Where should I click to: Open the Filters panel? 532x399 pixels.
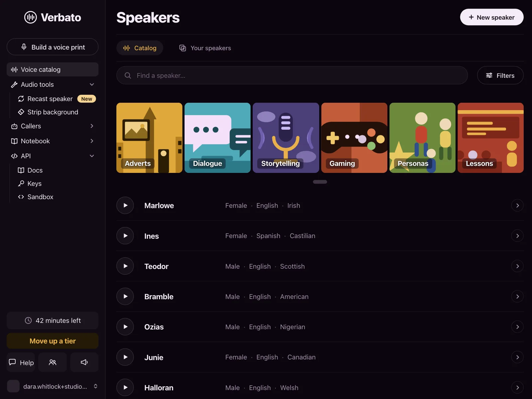[500, 75]
